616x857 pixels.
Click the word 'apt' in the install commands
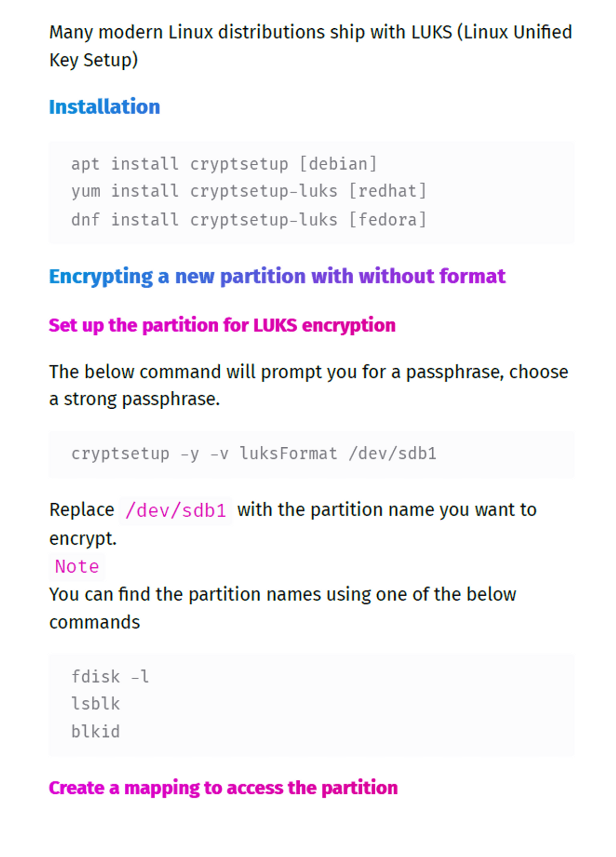point(85,164)
